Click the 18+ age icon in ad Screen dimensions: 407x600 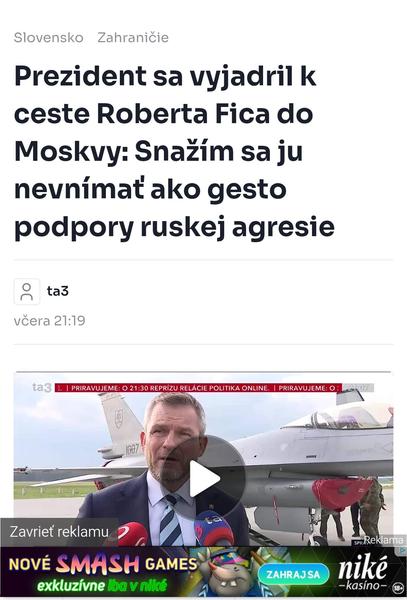tap(397, 588)
